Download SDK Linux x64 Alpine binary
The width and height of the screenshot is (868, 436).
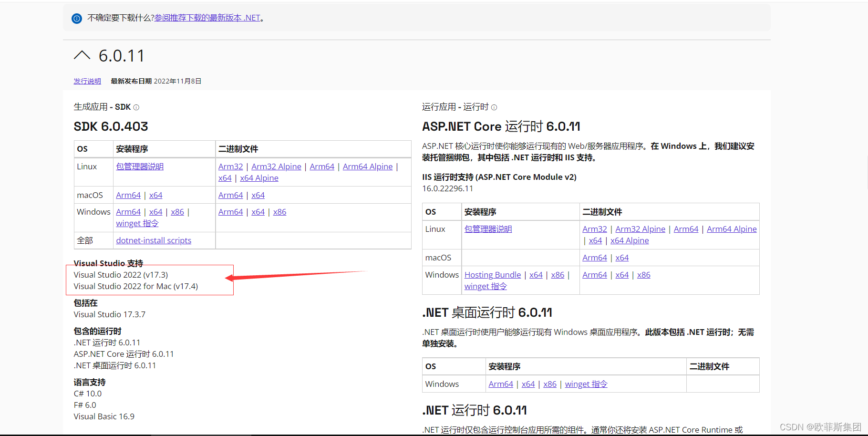click(259, 178)
